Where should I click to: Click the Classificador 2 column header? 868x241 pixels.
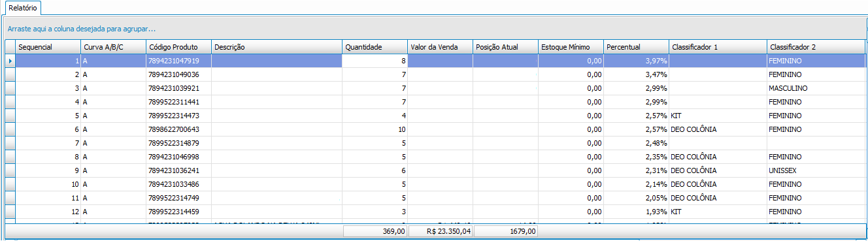(817, 47)
